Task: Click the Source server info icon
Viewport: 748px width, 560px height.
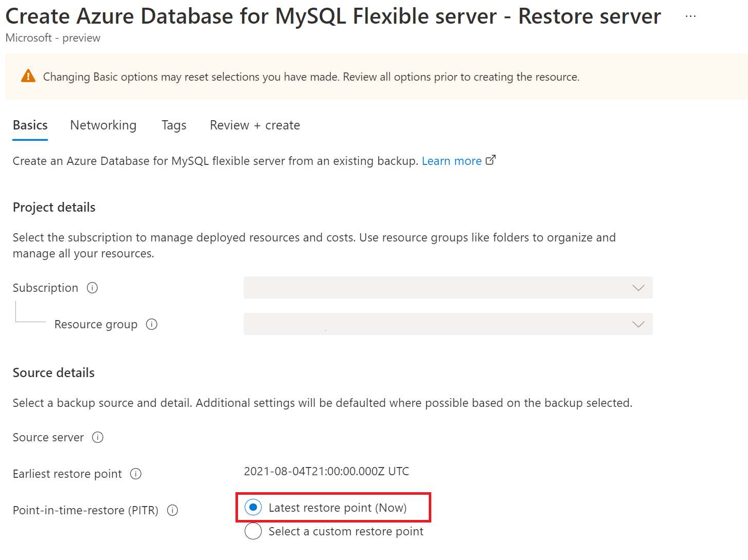Action: [98, 437]
